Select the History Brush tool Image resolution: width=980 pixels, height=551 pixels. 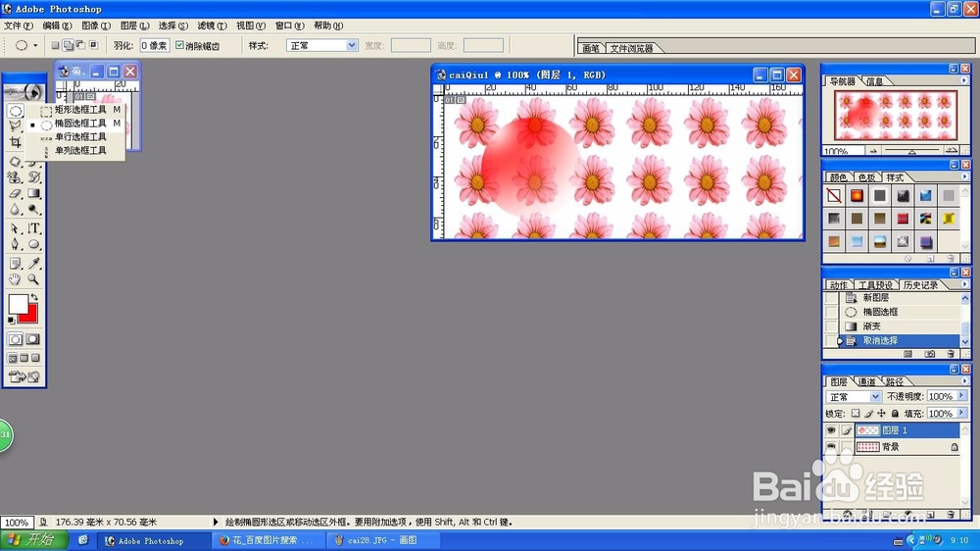[x=33, y=177]
